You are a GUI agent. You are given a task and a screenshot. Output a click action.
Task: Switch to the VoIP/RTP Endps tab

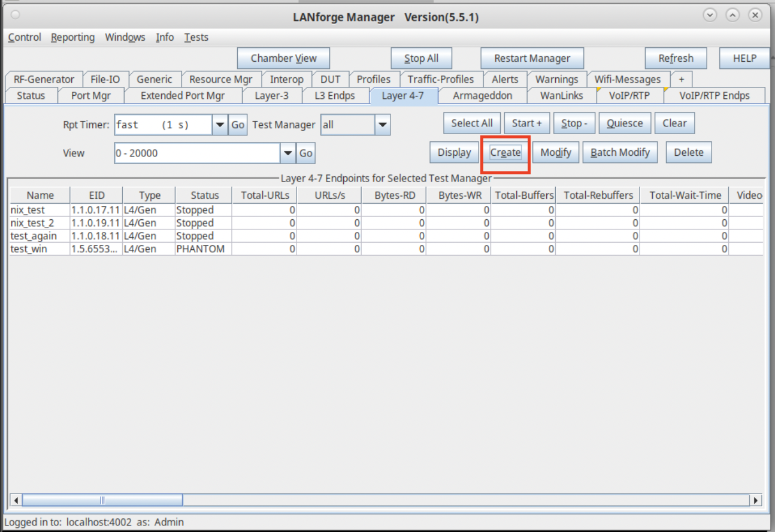[x=715, y=95]
